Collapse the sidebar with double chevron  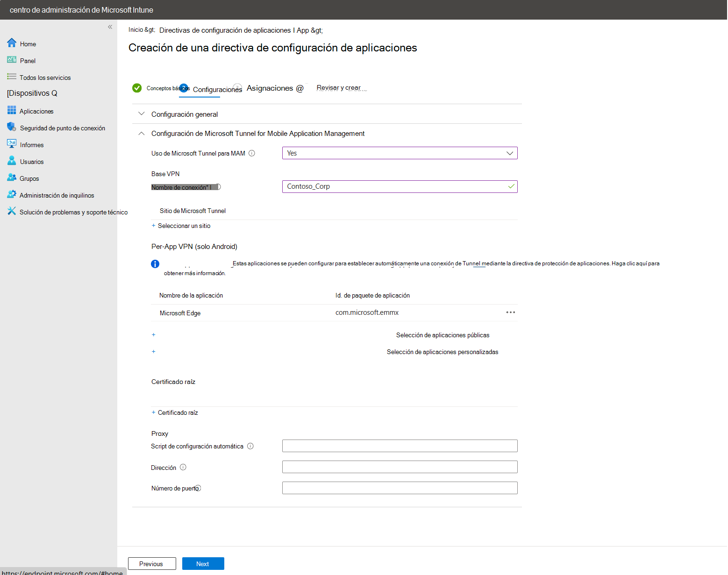[110, 27]
